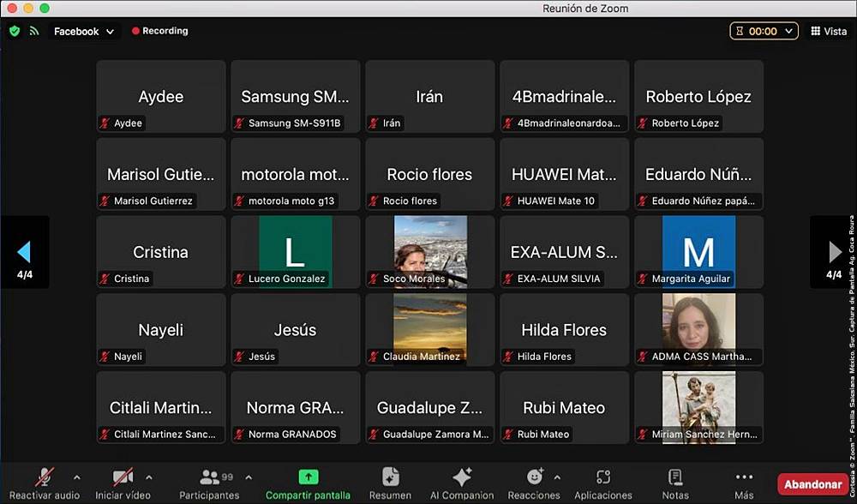857x504 pixels.
Task: Select Miriam Sanchez statue thumbnail
Action: pyautogui.click(x=699, y=407)
